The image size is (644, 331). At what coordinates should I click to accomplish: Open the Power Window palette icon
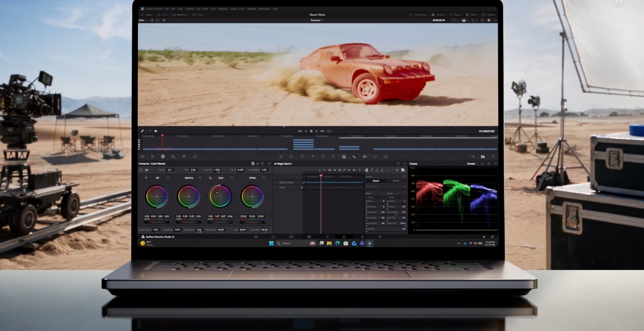coord(323,157)
